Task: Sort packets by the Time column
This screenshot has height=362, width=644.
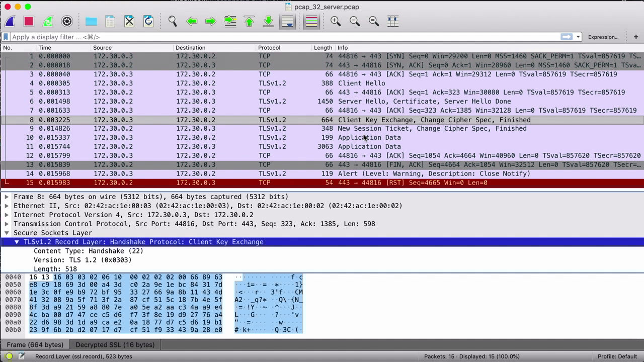Action: point(63,48)
